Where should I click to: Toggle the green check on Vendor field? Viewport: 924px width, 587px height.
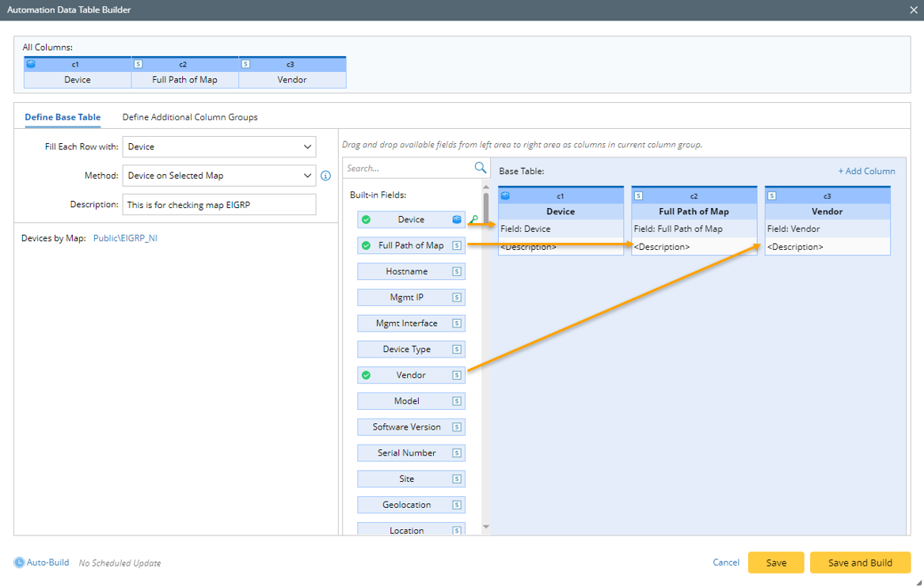(x=366, y=375)
